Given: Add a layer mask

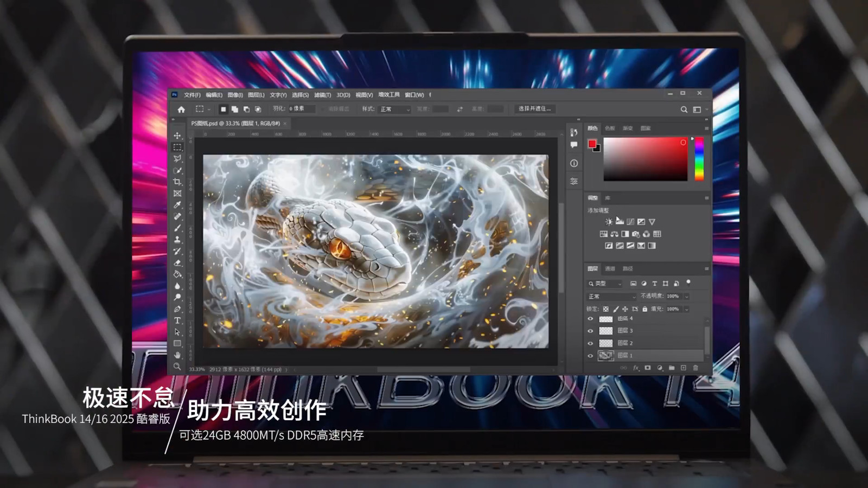Looking at the screenshot, I should coord(648,368).
